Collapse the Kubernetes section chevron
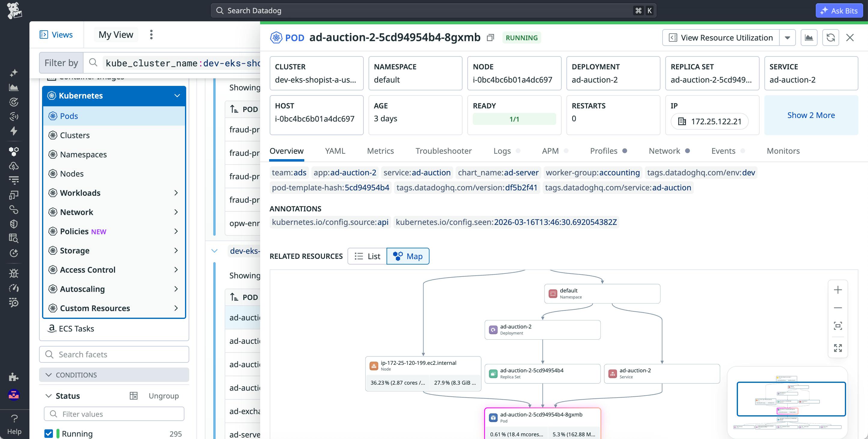 (x=177, y=95)
